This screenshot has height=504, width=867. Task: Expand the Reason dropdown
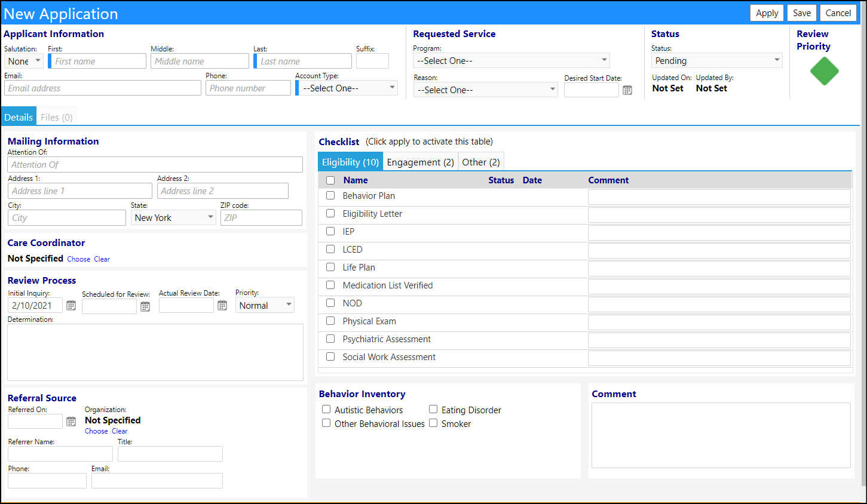[x=486, y=90]
